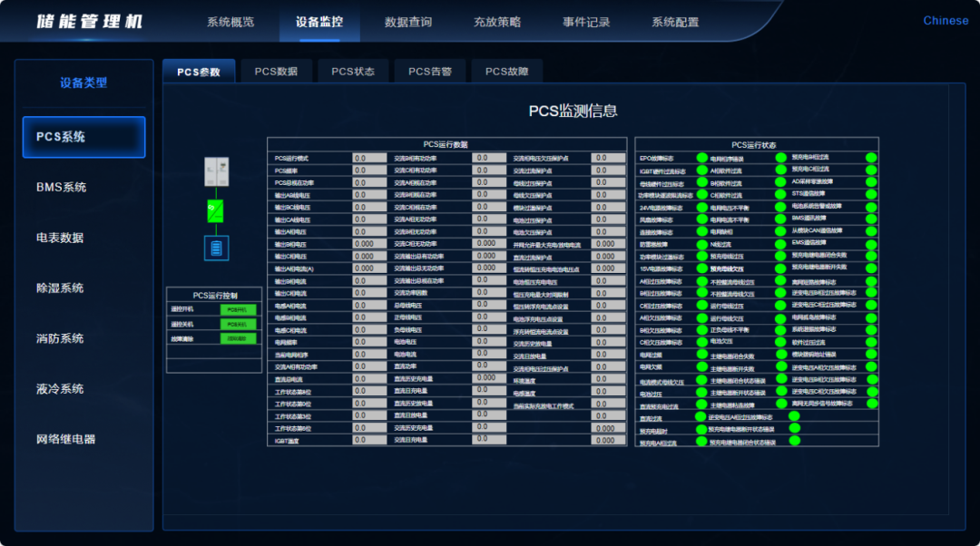Click the 电网欠频 status indicator
Screen dimensions: 980x546
coord(701,366)
